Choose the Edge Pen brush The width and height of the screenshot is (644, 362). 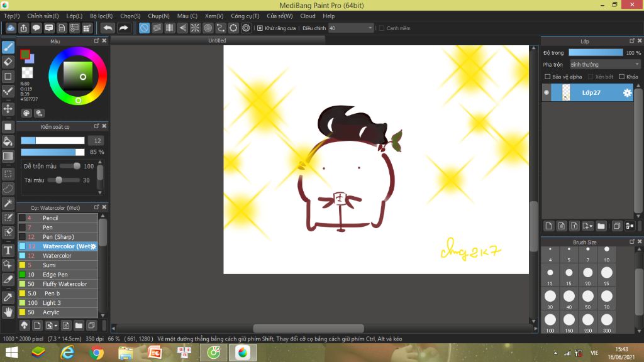tap(58, 275)
